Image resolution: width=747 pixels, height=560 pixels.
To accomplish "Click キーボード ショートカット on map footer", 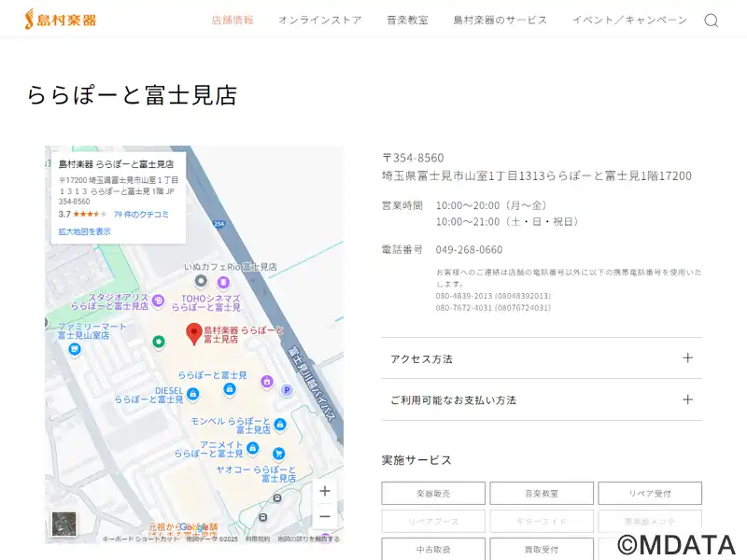I will point(142,539).
